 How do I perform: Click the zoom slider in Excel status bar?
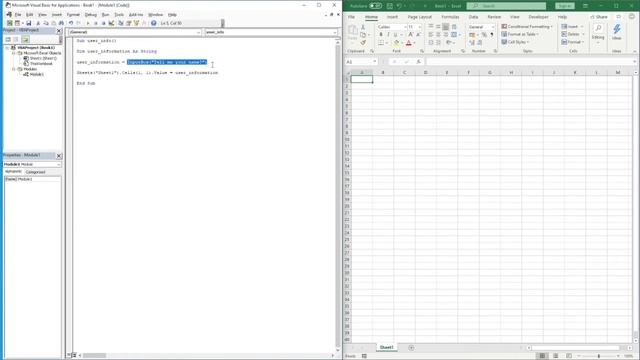coord(599,356)
